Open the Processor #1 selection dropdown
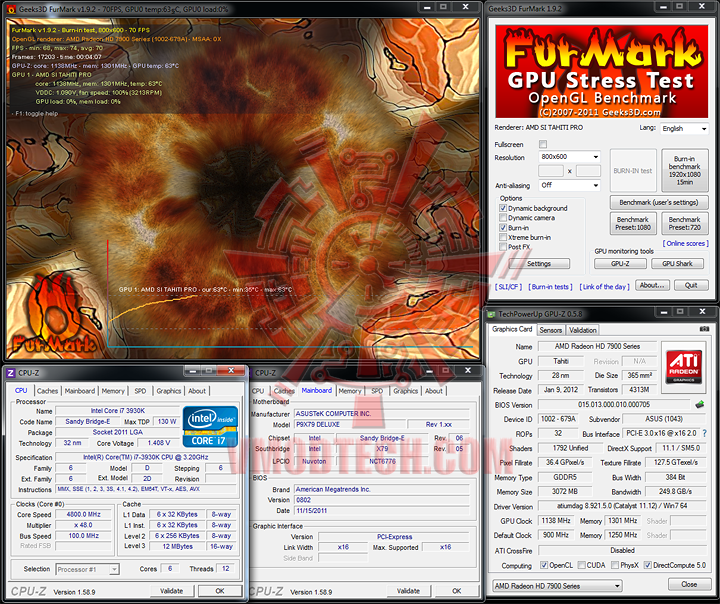The image size is (720, 604). click(87, 569)
